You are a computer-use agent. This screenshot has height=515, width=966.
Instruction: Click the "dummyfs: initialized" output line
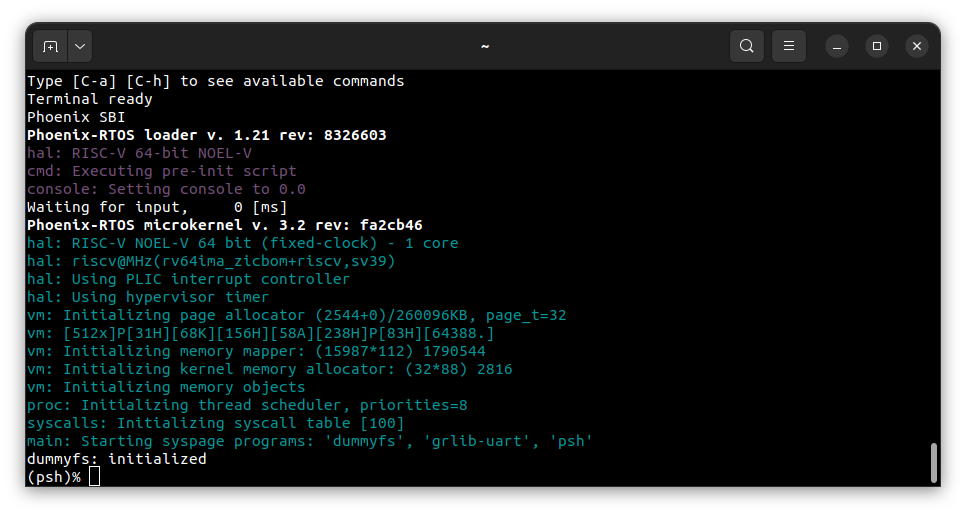pyautogui.click(x=116, y=459)
